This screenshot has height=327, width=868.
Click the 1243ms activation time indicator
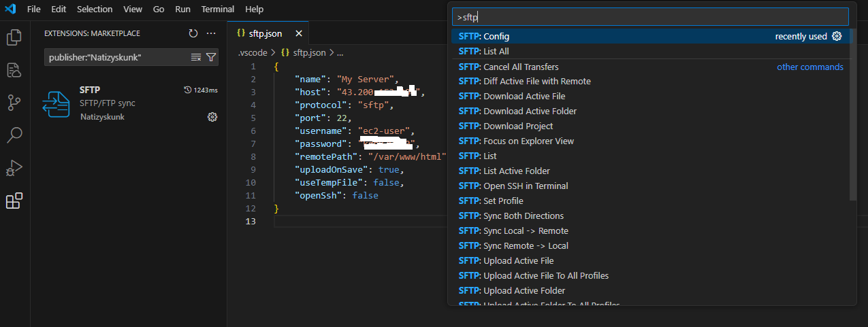pos(201,90)
